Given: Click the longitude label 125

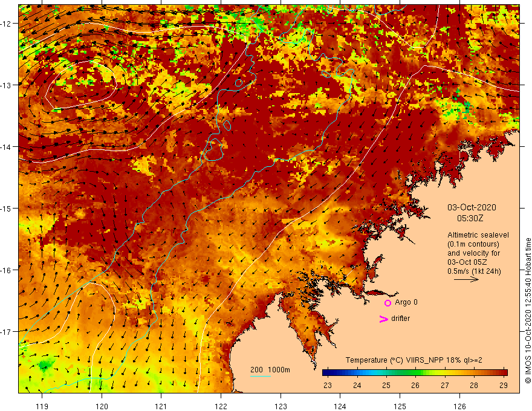Looking at the screenshot, I should point(400,406).
